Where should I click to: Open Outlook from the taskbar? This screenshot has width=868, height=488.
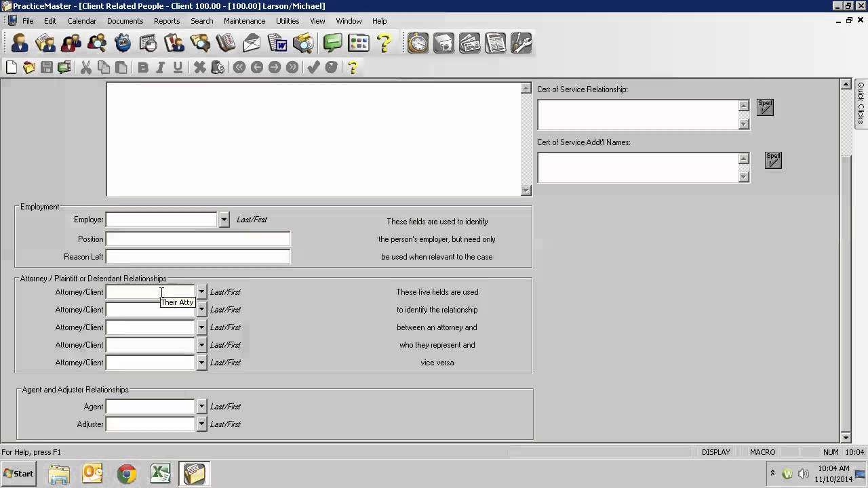92,474
